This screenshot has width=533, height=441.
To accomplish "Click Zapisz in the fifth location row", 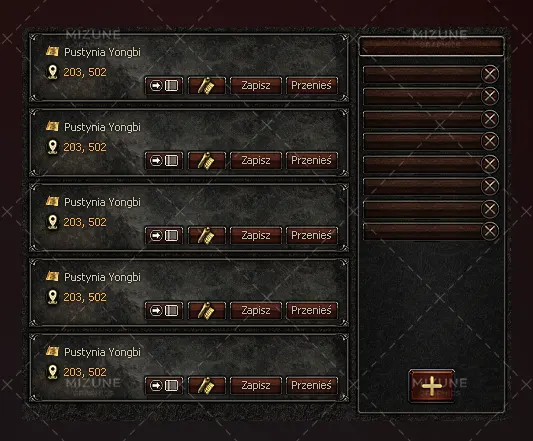I will point(256,385).
